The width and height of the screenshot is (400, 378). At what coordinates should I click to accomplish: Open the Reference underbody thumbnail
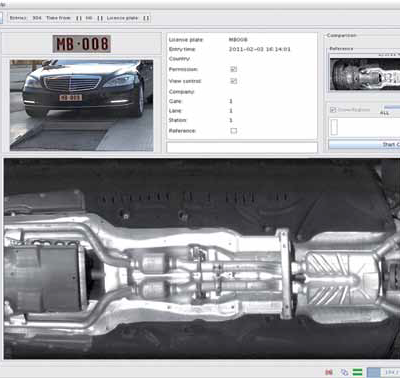point(365,74)
